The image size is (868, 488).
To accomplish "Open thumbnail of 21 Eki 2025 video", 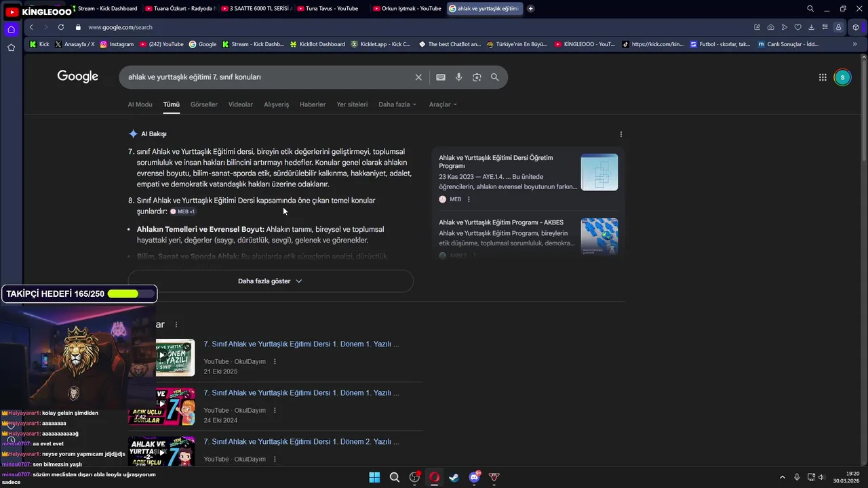I will tap(175, 358).
